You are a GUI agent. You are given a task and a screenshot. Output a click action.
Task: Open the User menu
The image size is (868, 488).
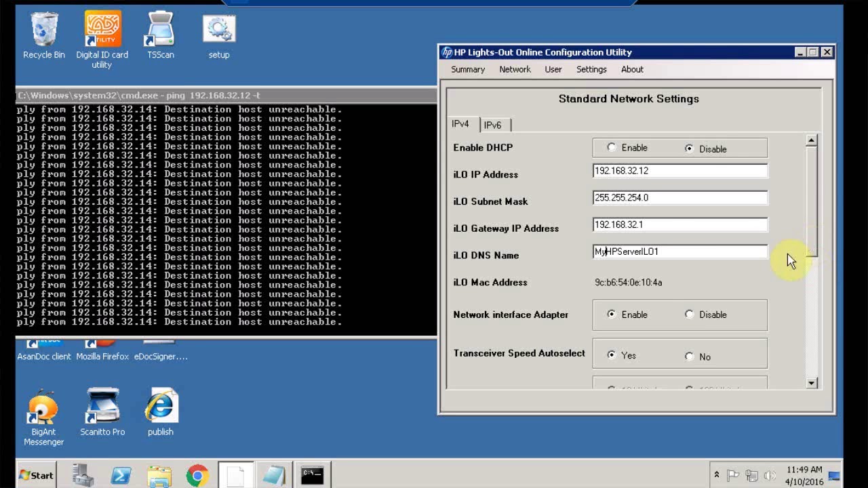pyautogui.click(x=553, y=69)
